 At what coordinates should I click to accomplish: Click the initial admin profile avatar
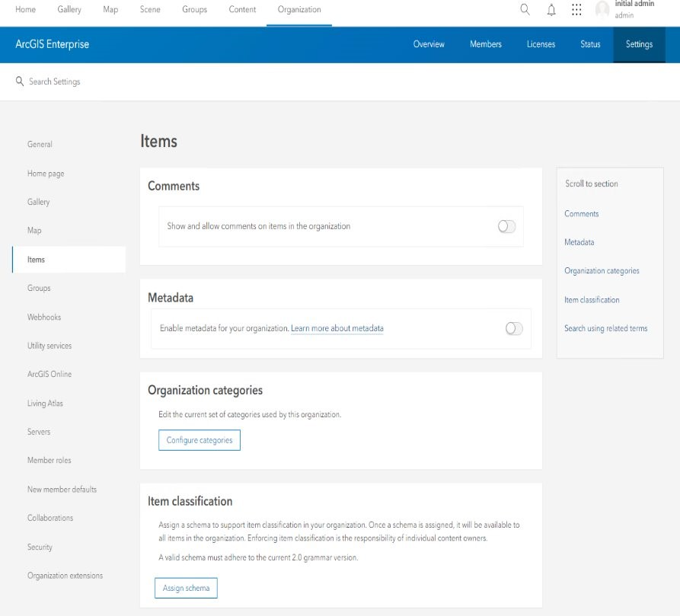tap(602, 10)
